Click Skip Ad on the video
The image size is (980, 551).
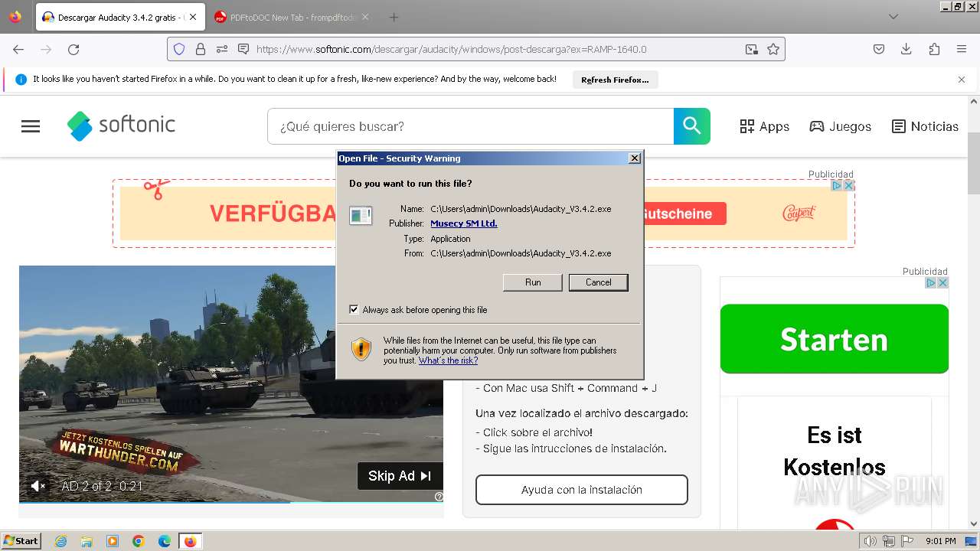point(400,476)
